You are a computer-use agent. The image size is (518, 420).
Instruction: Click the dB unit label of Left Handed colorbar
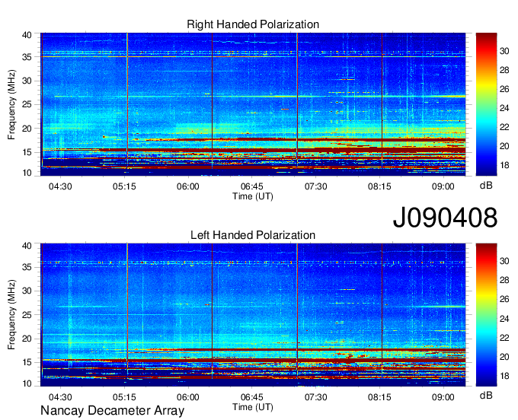point(486,395)
